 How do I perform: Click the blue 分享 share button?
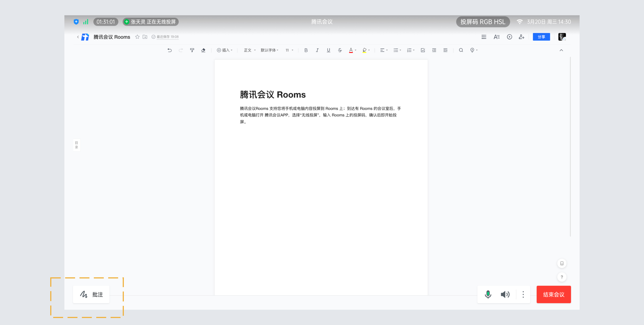[541, 37]
